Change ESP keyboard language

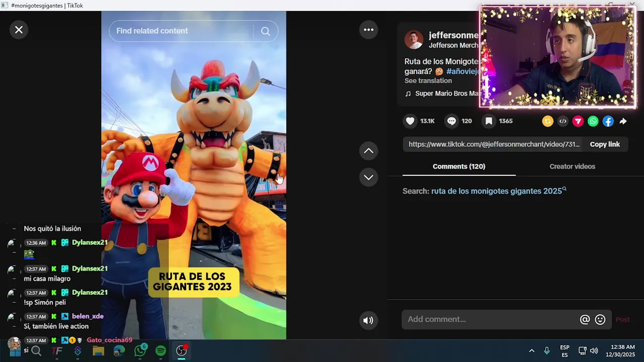click(x=565, y=351)
